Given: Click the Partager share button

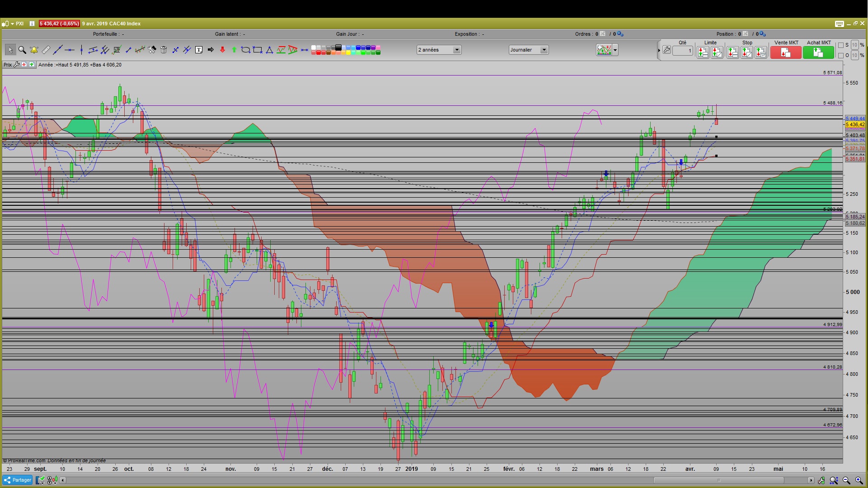Looking at the screenshot, I should [x=17, y=480].
